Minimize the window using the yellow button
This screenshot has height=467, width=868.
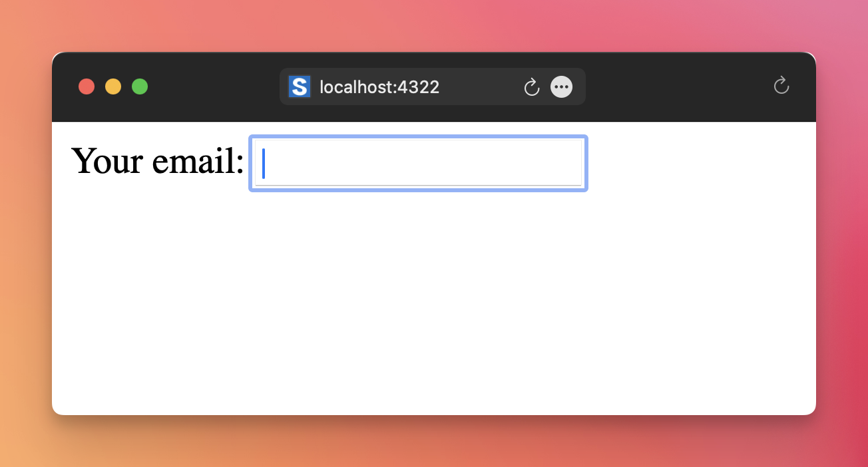pos(113,86)
